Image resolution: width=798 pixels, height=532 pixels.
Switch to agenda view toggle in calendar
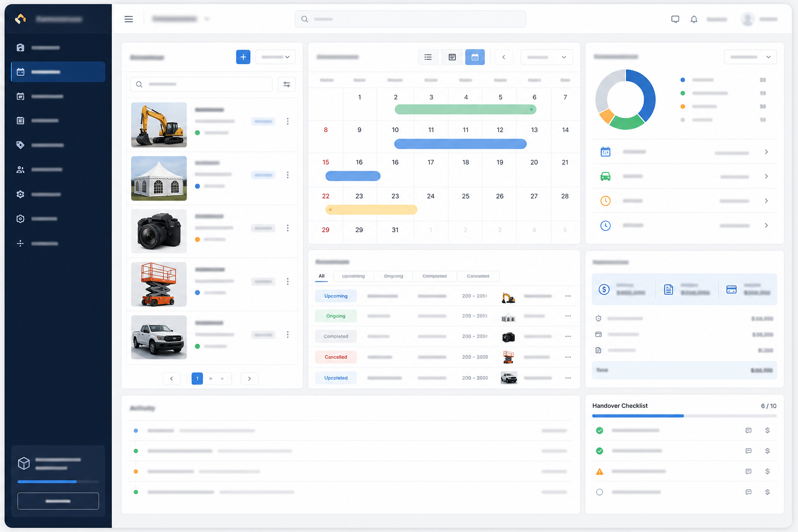(x=452, y=57)
